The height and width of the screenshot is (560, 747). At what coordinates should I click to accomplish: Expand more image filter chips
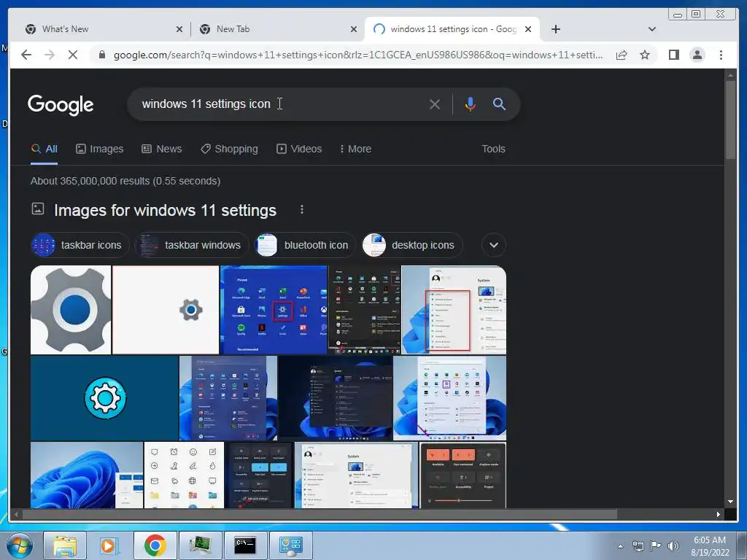494,245
